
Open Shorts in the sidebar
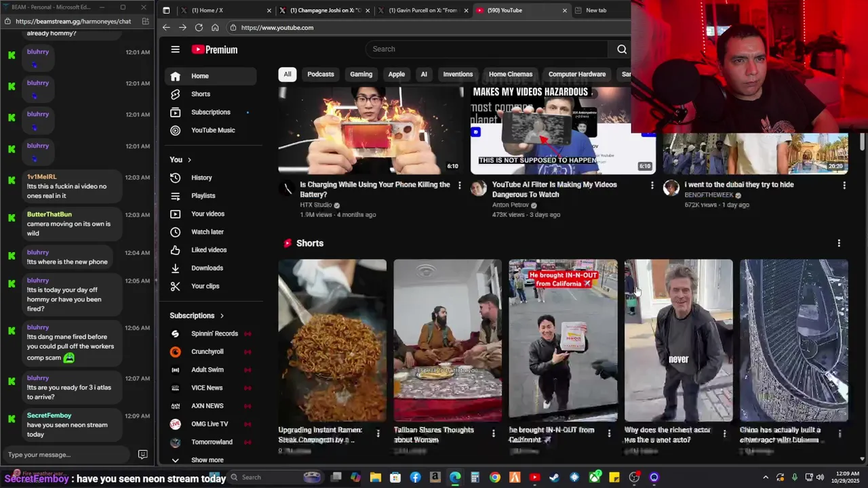click(210, 94)
